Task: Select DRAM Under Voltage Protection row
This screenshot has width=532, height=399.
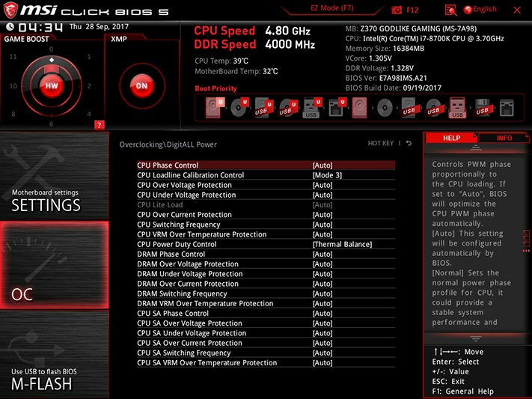Action: click(x=266, y=274)
